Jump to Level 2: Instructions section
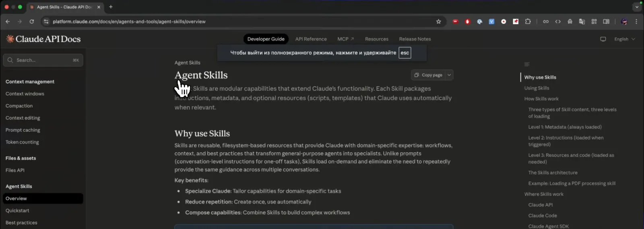 tap(566, 141)
